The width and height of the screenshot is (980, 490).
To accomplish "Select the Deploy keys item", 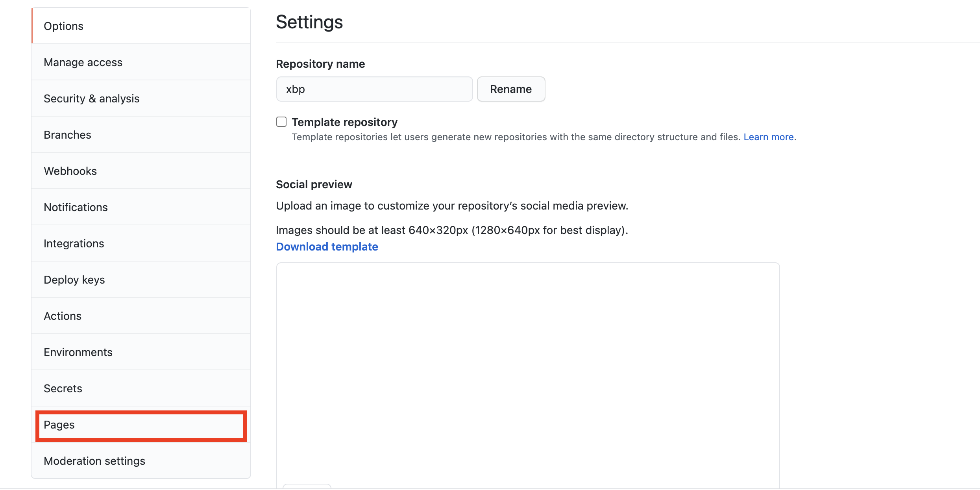I will point(74,280).
